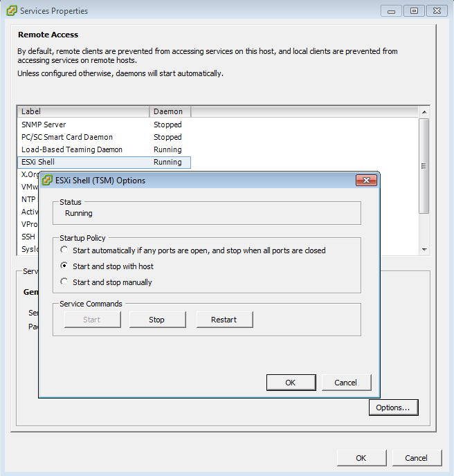Close the ESXi Shell (TSM) Options dialog
454x476 pixels.
pyautogui.click(x=366, y=181)
